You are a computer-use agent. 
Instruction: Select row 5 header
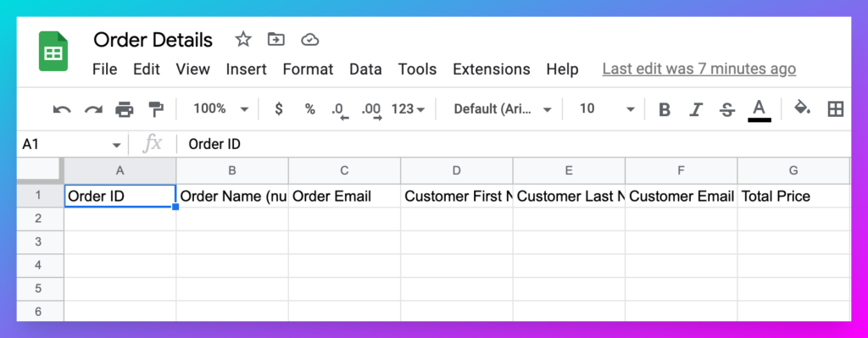[41, 289]
